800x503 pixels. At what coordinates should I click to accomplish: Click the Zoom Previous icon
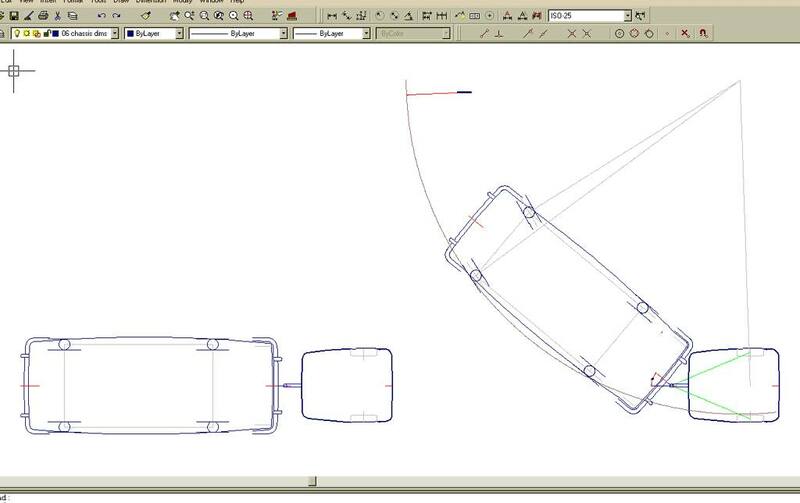click(x=219, y=16)
